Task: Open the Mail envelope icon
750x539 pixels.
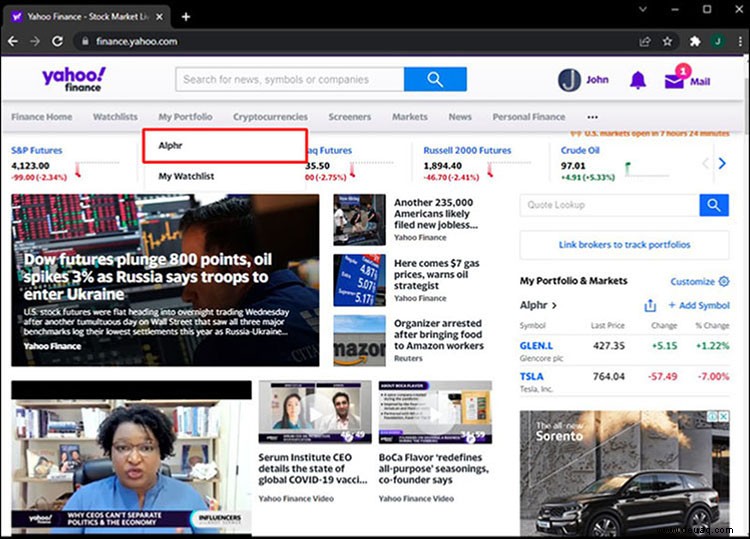Action: click(x=674, y=81)
